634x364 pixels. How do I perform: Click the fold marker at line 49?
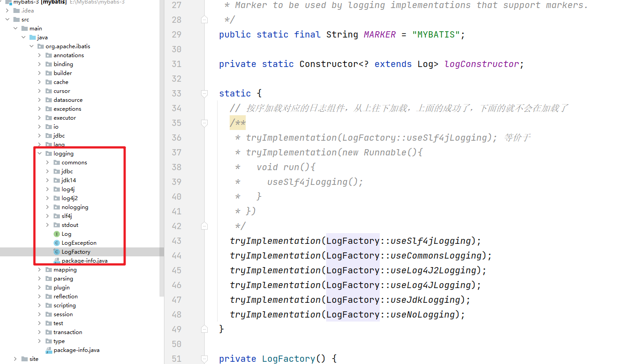pyautogui.click(x=205, y=329)
